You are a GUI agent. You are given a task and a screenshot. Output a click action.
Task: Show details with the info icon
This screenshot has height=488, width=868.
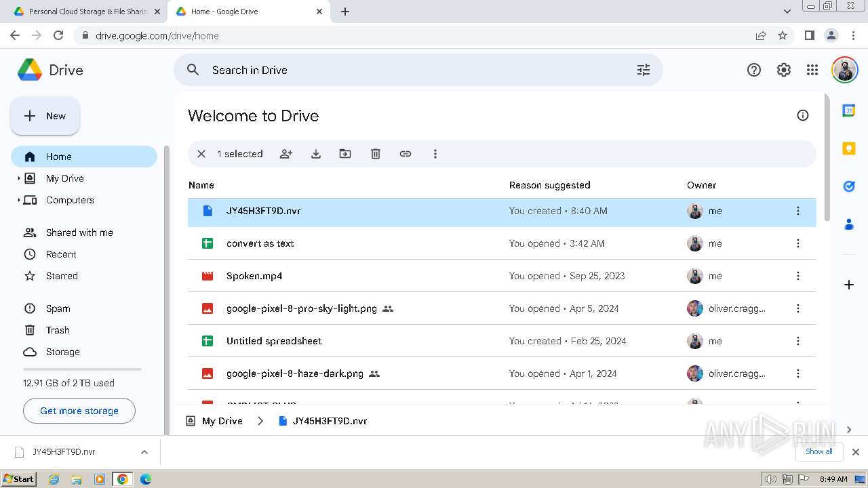803,115
